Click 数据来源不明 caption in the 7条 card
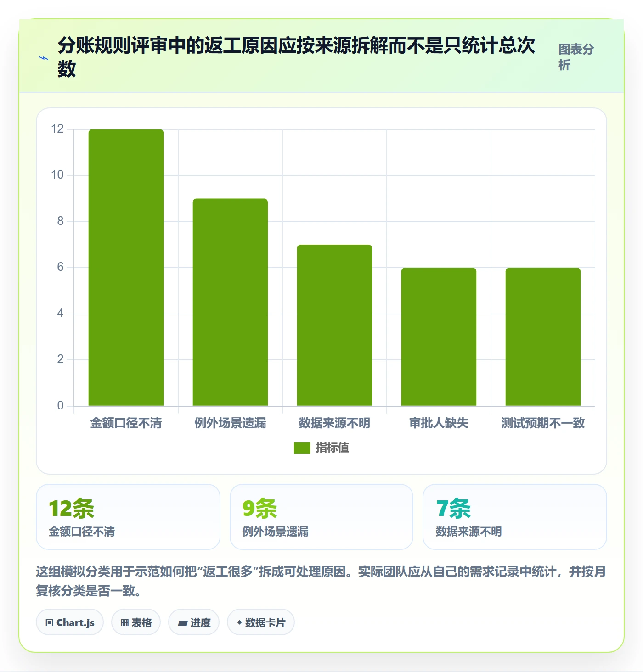 point(469,532)
